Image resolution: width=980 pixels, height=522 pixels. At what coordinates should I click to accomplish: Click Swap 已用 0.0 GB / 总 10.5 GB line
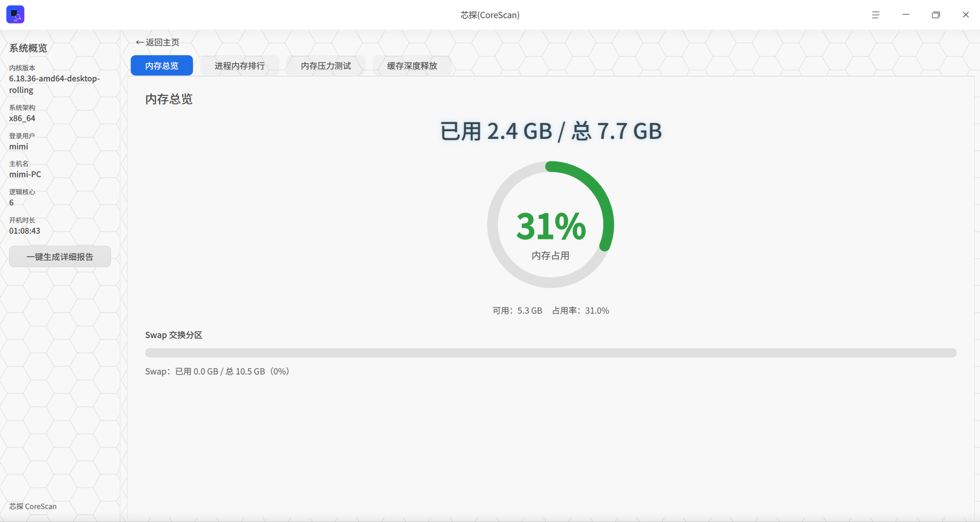coord(217,372)
